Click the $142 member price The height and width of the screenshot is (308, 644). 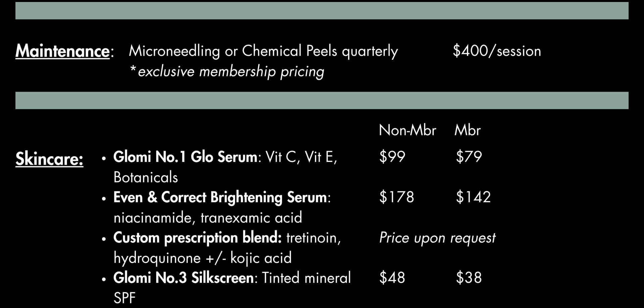(473, 197)
